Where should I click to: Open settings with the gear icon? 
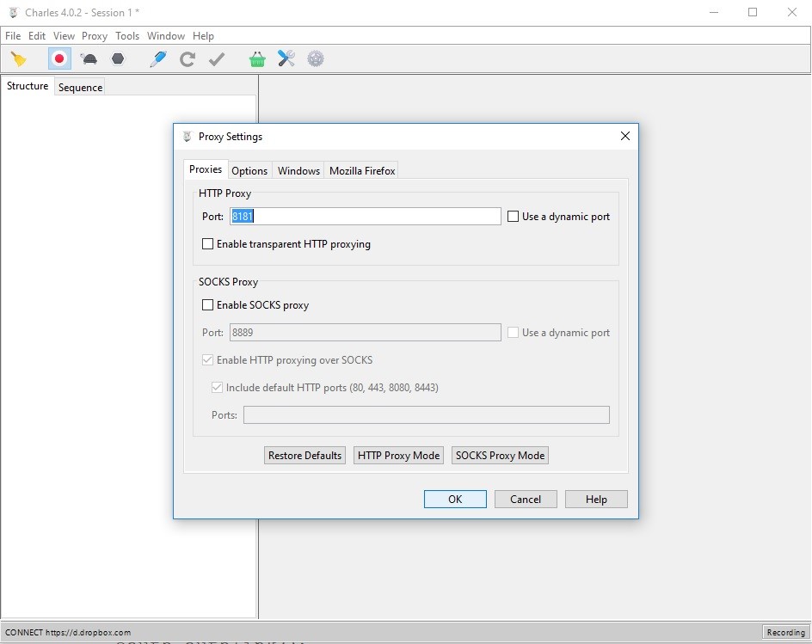pyautogui.click(x=316, y=59)
